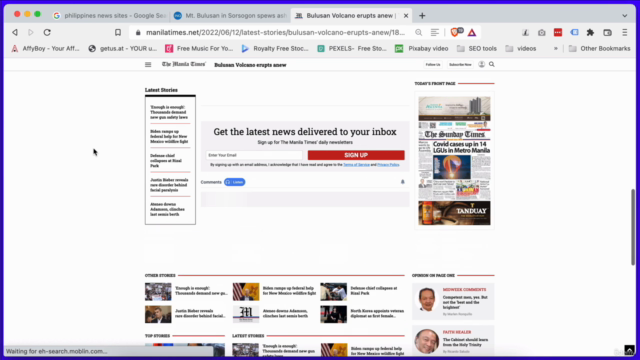This screenshot has width=640, height=360.
Task: Click the Follow Us button
Action: pos(433,64)
